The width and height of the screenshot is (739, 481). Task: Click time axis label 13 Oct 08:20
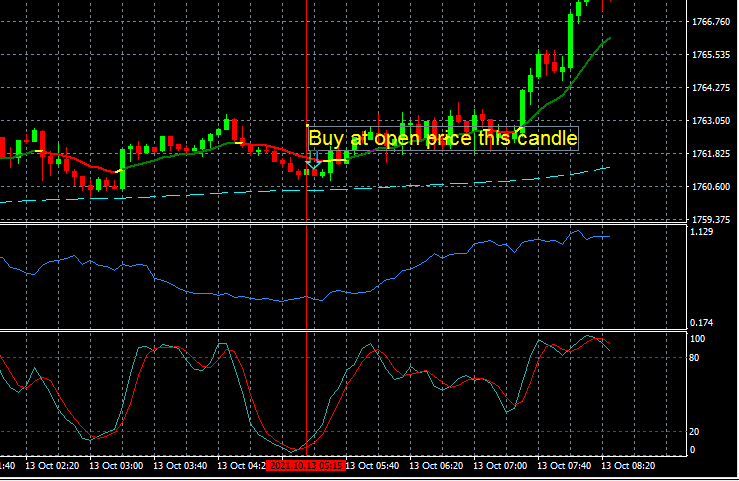(628, 466)
